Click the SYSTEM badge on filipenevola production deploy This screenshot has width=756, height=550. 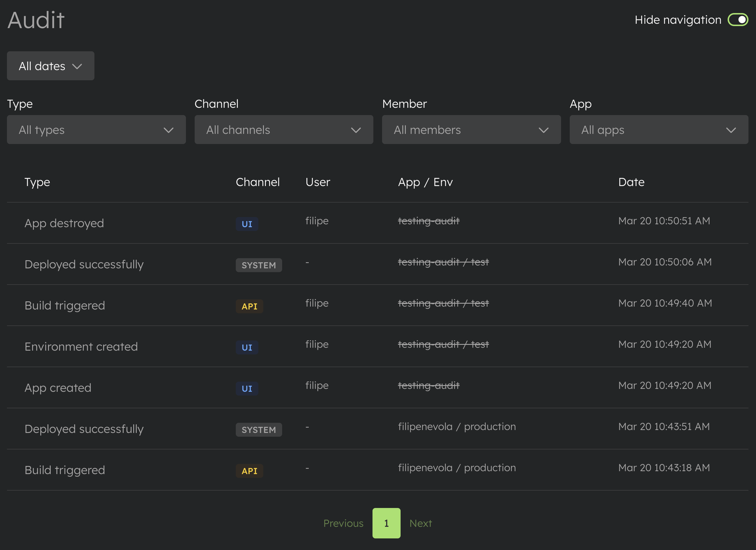(x=259, y=429)
